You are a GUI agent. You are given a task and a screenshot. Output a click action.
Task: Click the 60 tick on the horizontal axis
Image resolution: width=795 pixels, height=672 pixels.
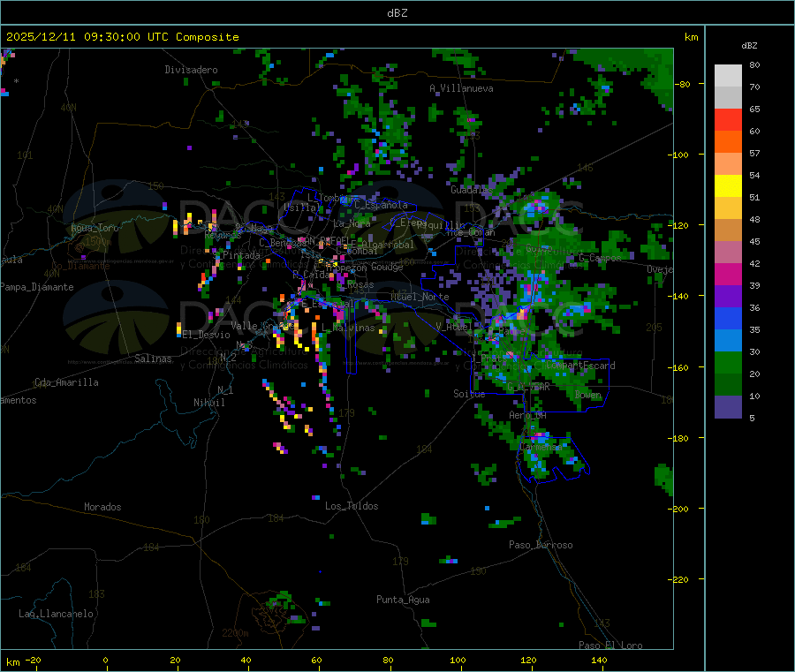pyautogui.click(x=316, y=661)
